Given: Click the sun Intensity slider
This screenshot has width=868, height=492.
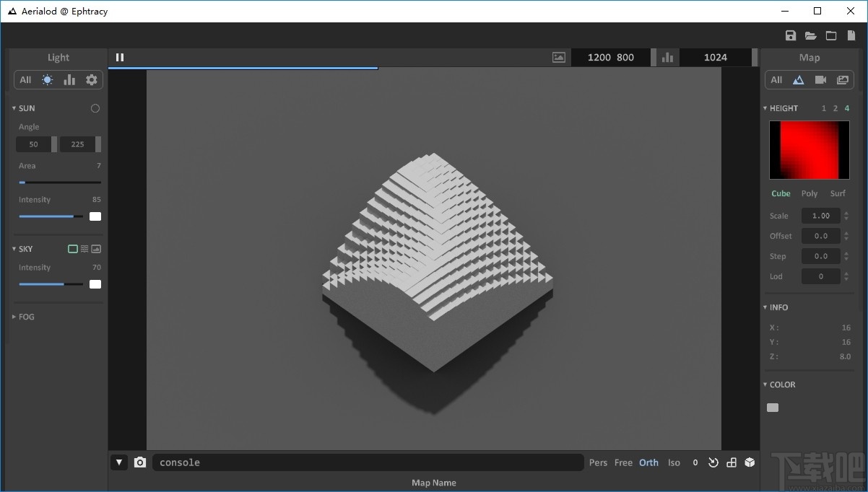Looking at the screenshot, I should [x=51, y=216].
